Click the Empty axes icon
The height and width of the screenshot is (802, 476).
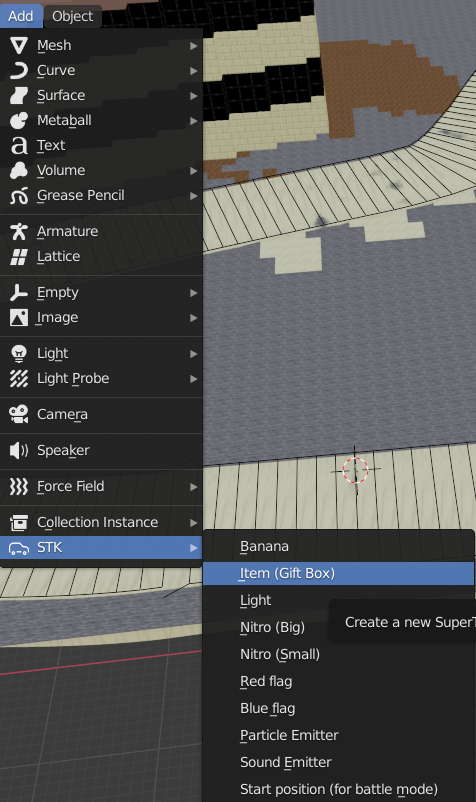click(x=19, y=293)
